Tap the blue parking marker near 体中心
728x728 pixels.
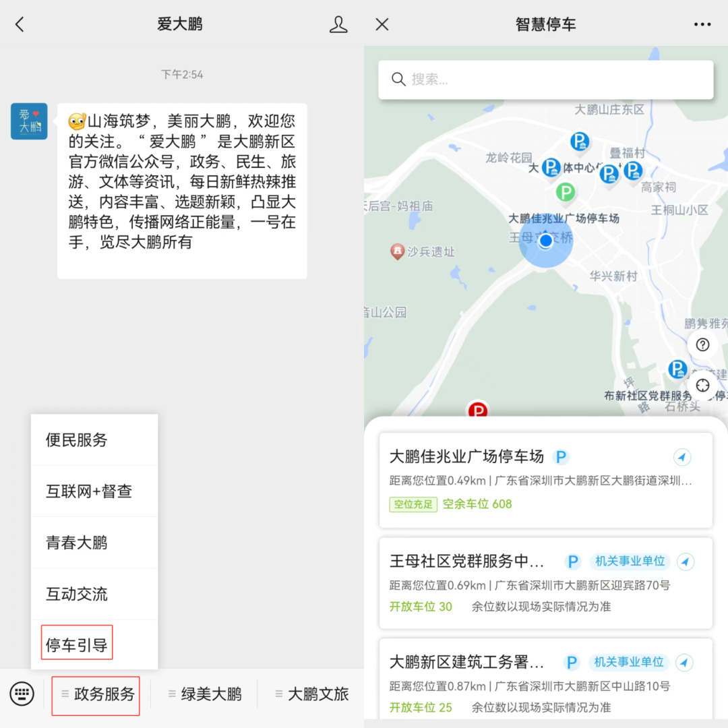coord(551,168)
